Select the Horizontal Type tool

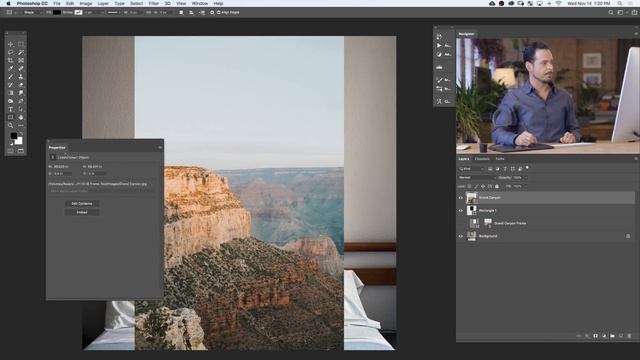11,109
